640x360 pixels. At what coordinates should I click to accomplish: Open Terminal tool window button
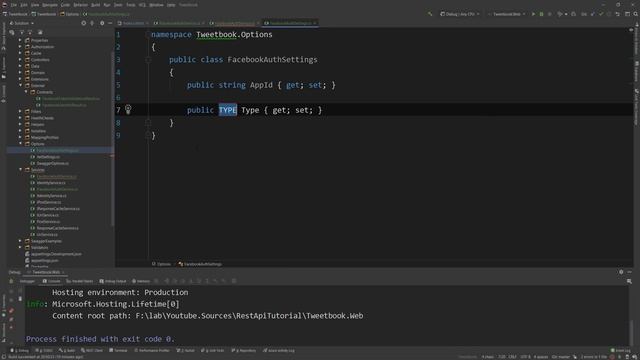(118, 351)
